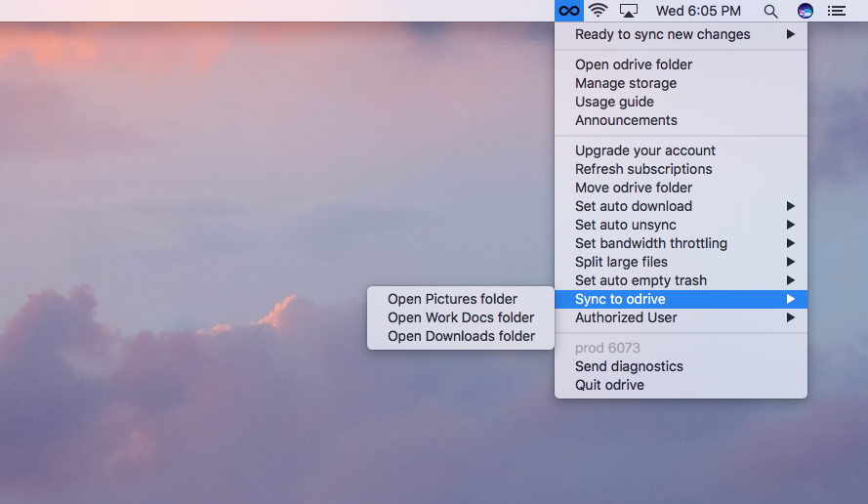Select Open Work Docs folder
Image resolution: width=868 pixels, height=504 pixels.
pyautogui.click(x=461, y=317)
